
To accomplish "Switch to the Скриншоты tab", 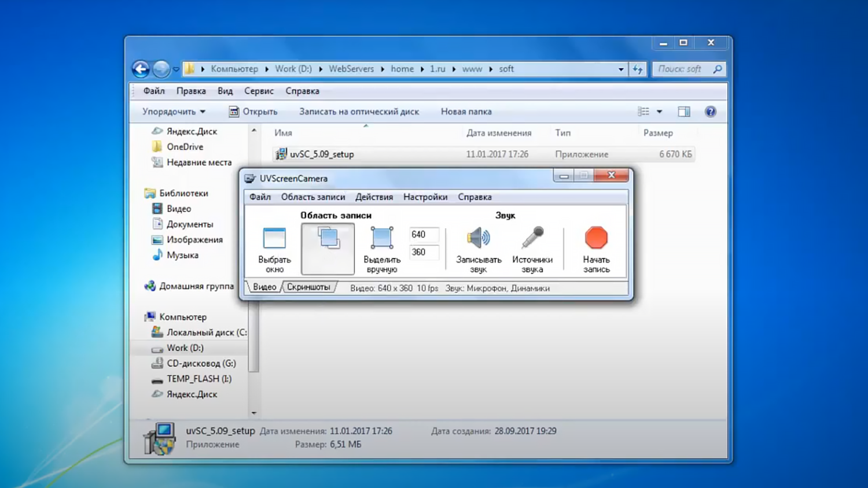I will click(x=308, y=287).
